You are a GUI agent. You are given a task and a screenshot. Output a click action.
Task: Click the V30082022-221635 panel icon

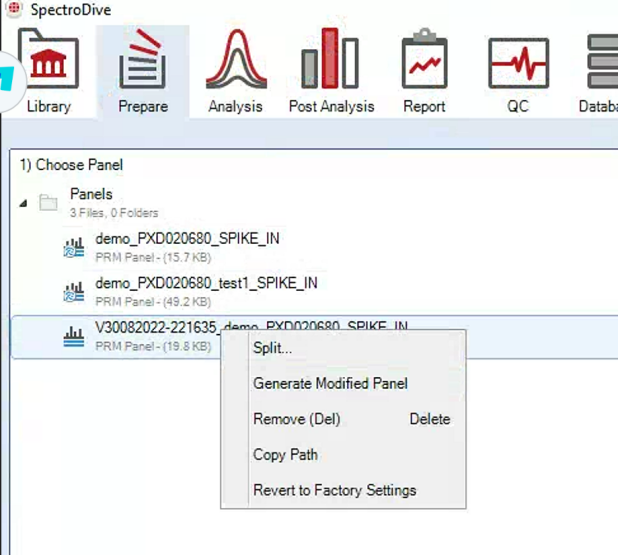click(74, 337)
